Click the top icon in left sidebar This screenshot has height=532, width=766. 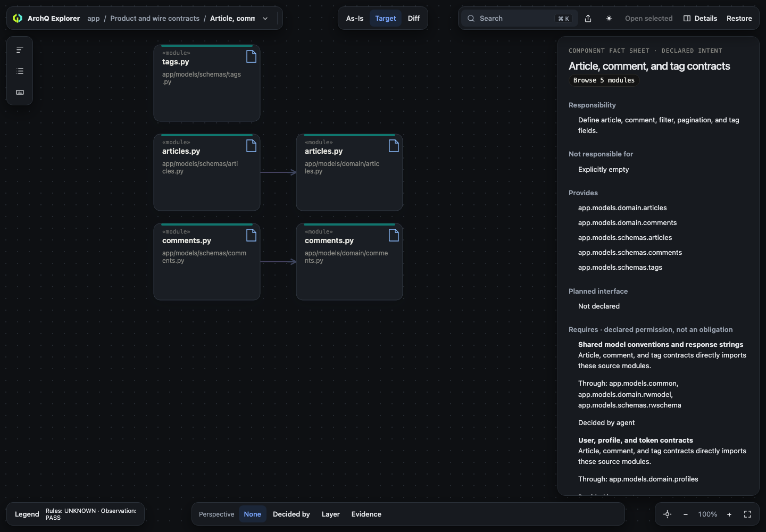click(x=20, y=50)
